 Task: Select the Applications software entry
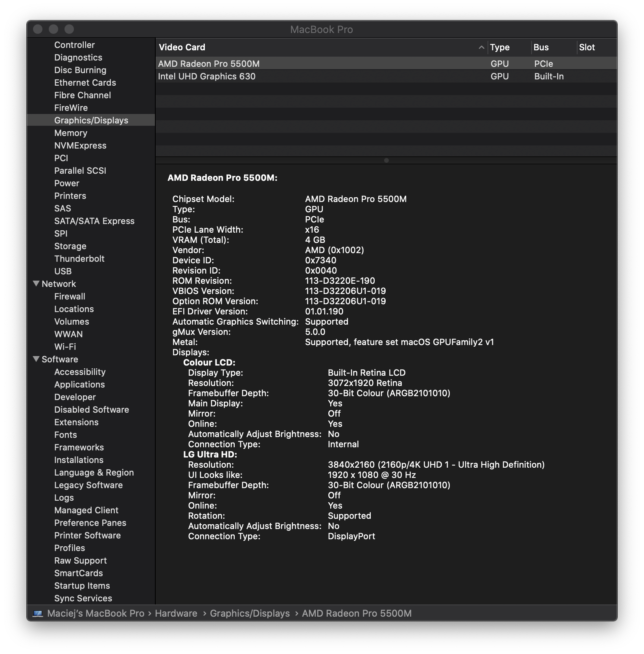point(79,384)
